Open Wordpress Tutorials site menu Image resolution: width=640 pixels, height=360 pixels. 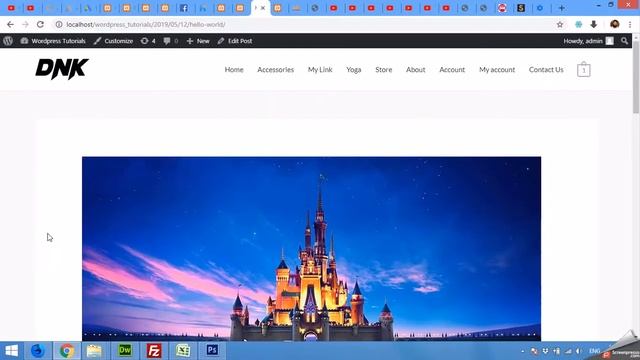53,41
